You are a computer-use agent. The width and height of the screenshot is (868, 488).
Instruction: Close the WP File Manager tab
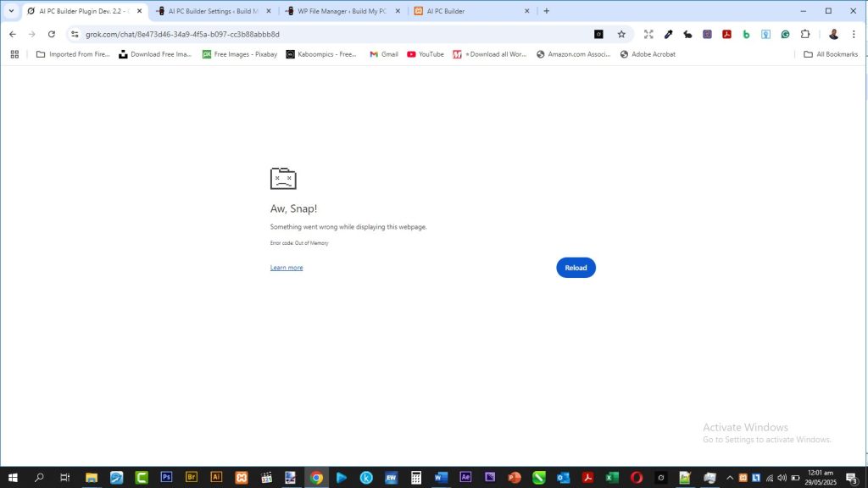(398, 11)
